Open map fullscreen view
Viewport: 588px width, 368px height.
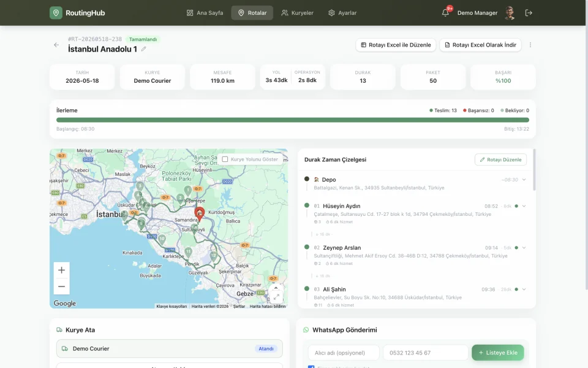coord(276,297)
